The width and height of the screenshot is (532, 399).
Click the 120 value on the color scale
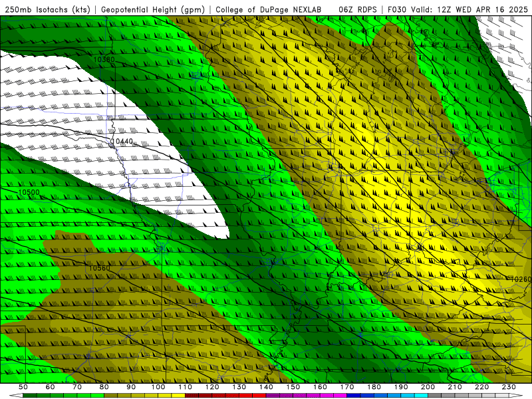212,387
